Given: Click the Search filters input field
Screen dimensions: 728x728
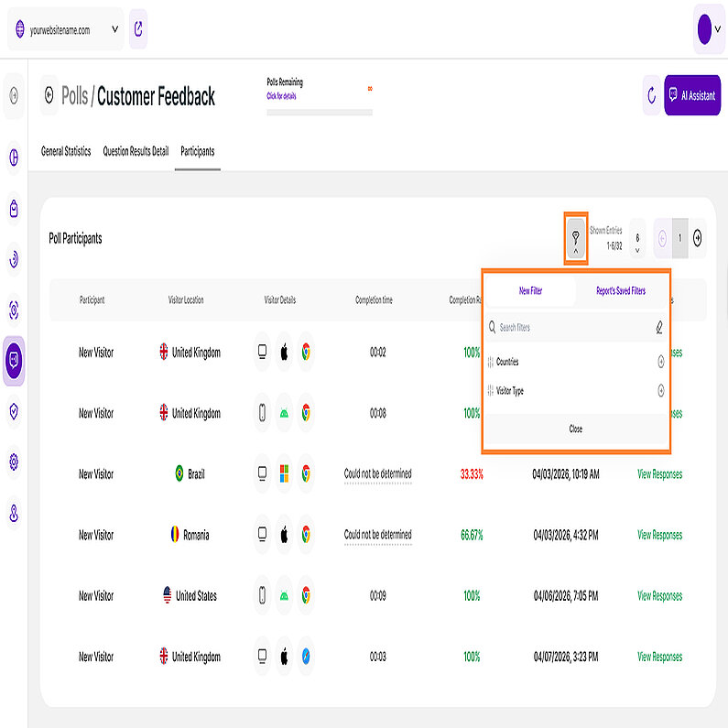Looking at the screenshot, I should [569, 327].
